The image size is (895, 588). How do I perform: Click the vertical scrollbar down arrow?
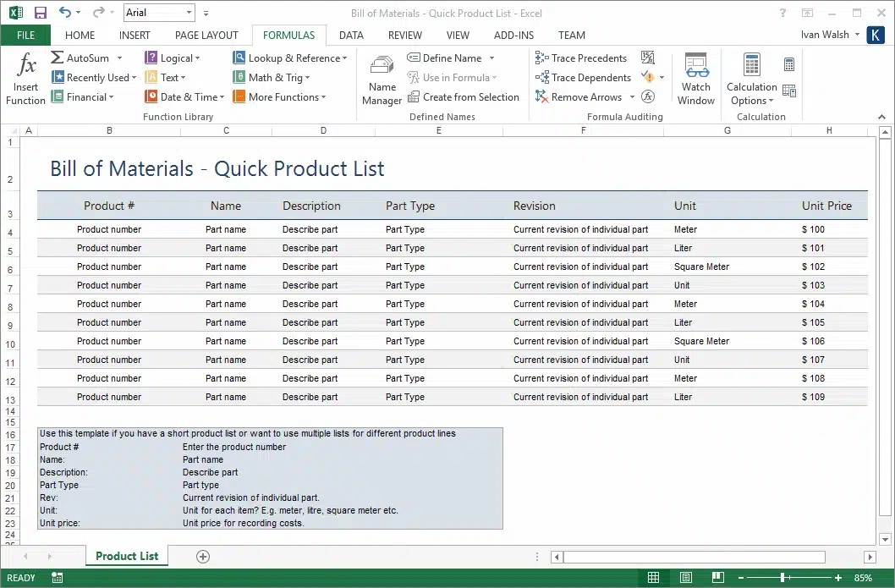[886, 539]
